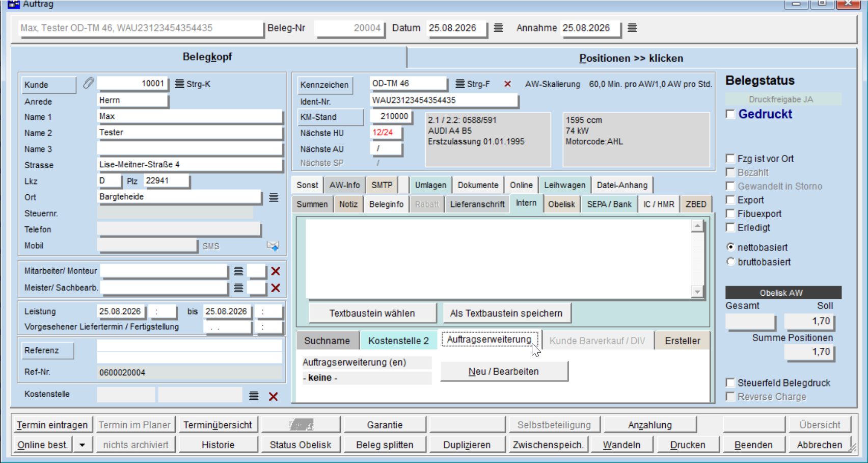
Task: Select the SEPA / Bank tab
Action: tap(609, 204)
